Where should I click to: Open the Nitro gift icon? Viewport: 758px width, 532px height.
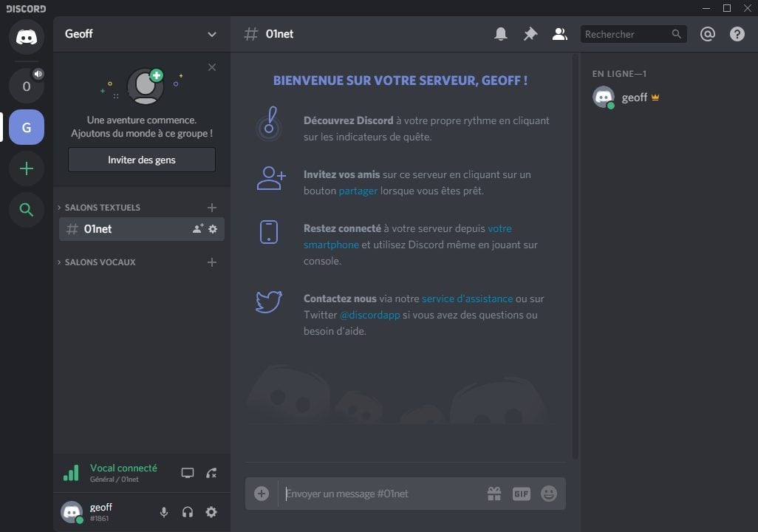tap(494, 494)
